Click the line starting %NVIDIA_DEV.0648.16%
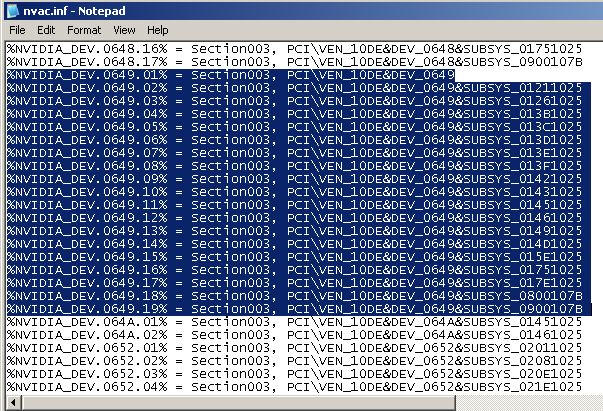 [x=295, y=49]
